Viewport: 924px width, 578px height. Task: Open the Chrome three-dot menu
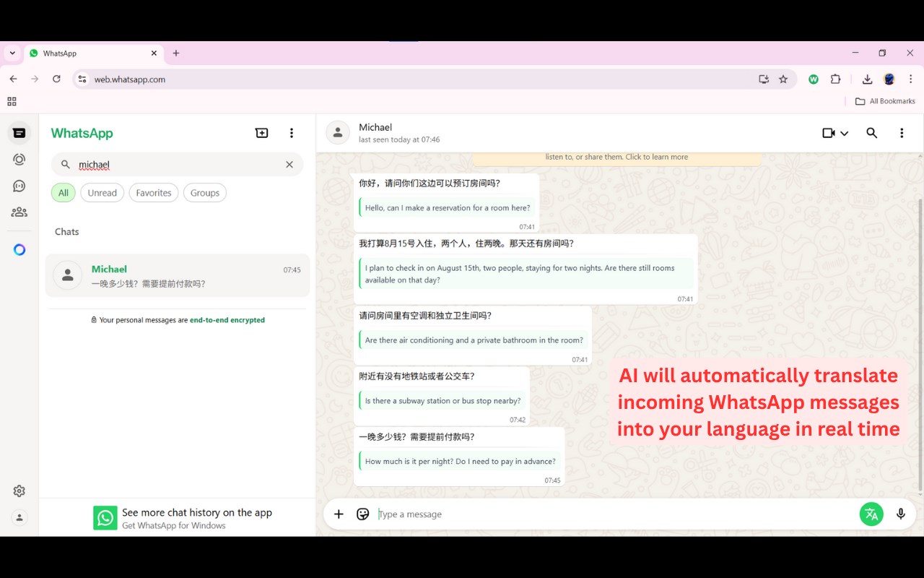pos(911,79)
